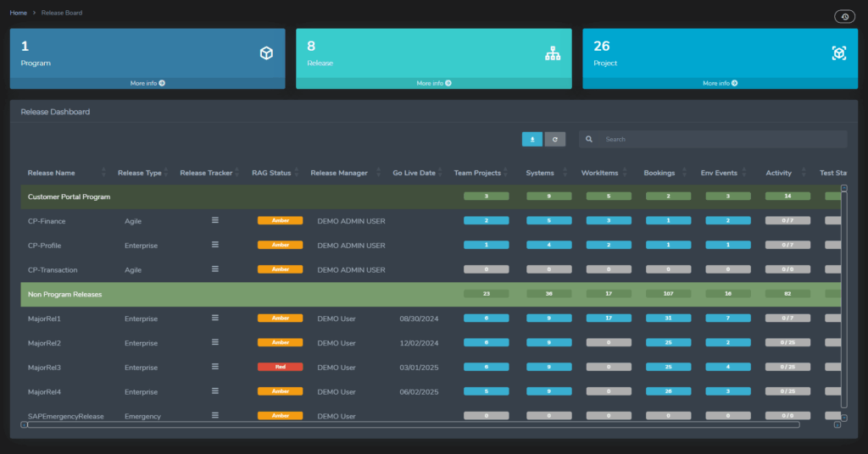Click the Release card hierarchy icon
This screenshot has height=454, width=868.
coord(553,53)
